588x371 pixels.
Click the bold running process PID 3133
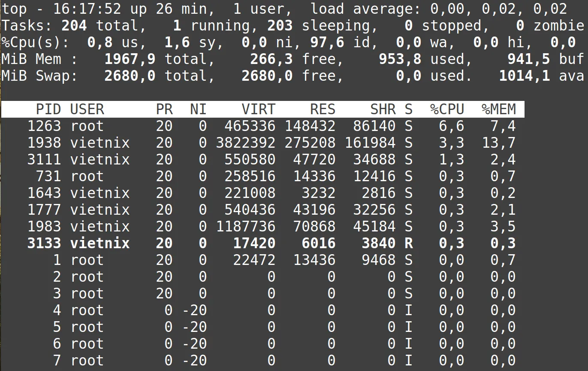tap(44, 243)
